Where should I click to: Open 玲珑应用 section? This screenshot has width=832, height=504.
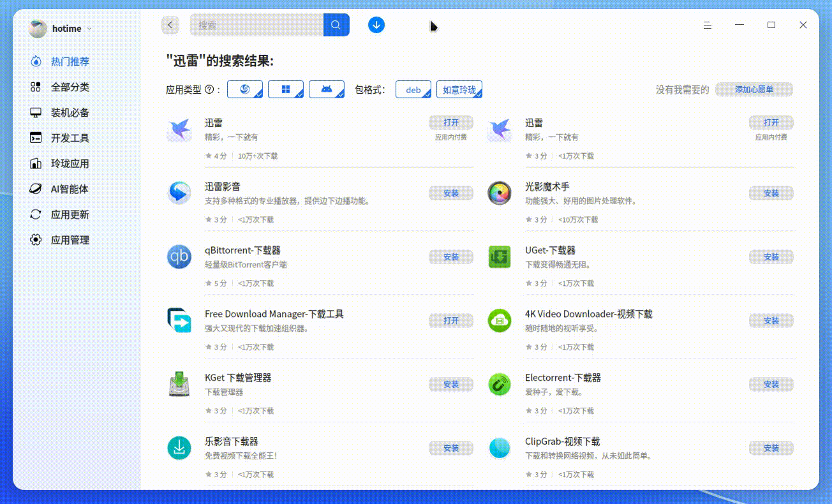coord(60,164)
